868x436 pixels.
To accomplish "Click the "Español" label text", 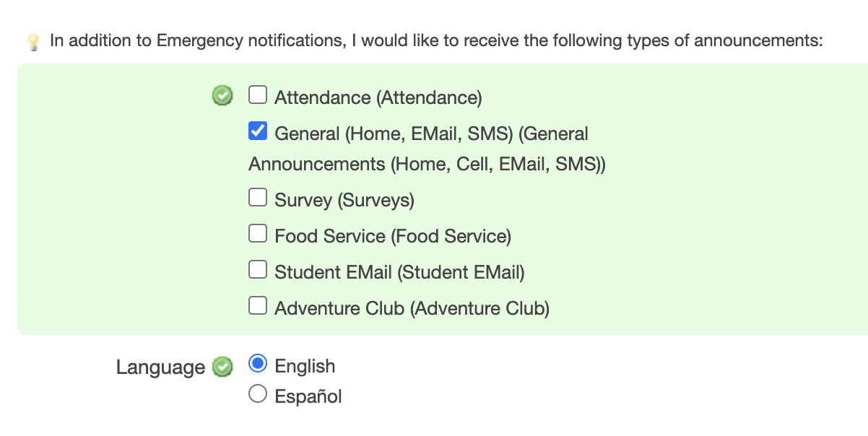I will pyautogui.click(x=308, y=396).
